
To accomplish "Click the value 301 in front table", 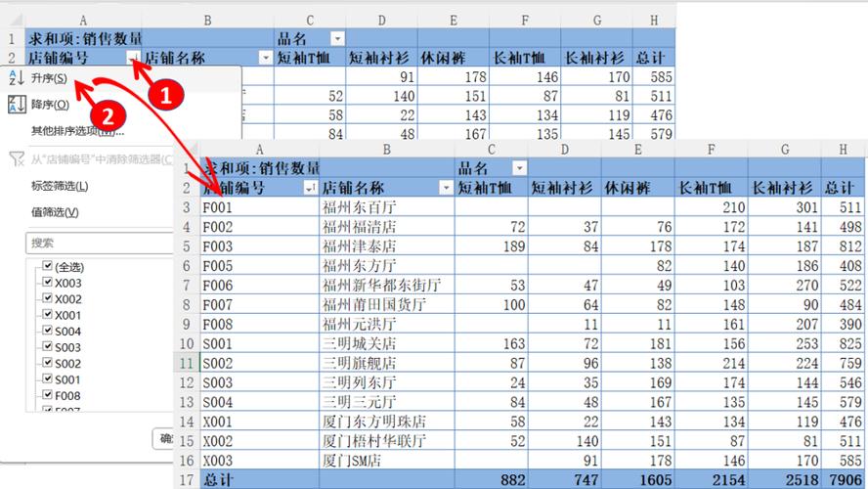I will 785,207.
